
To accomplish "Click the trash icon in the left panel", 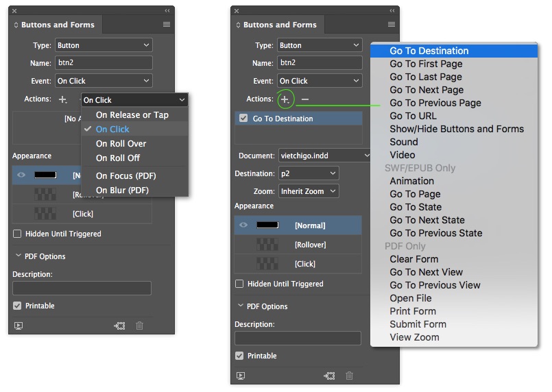I will [x=140, y=326].
